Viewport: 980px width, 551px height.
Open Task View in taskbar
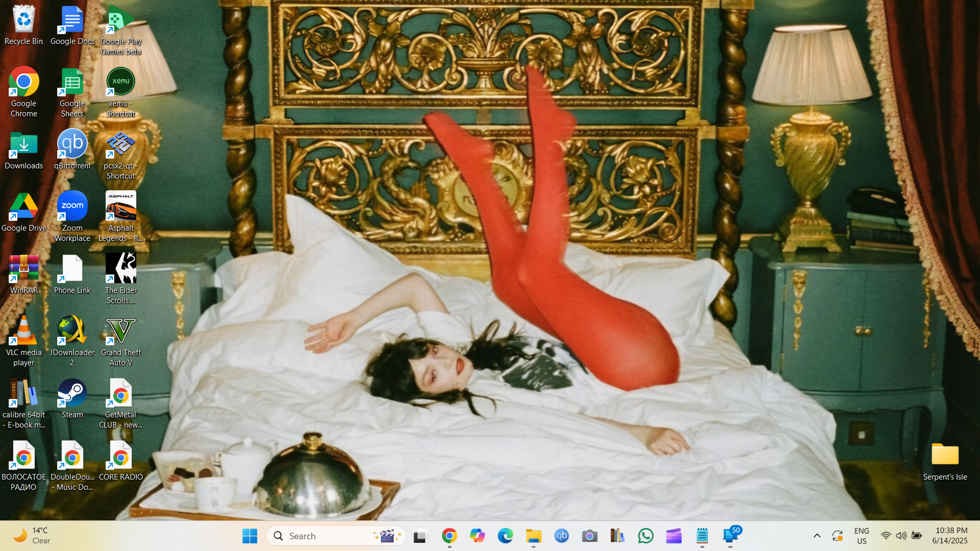tap(420, 536)
